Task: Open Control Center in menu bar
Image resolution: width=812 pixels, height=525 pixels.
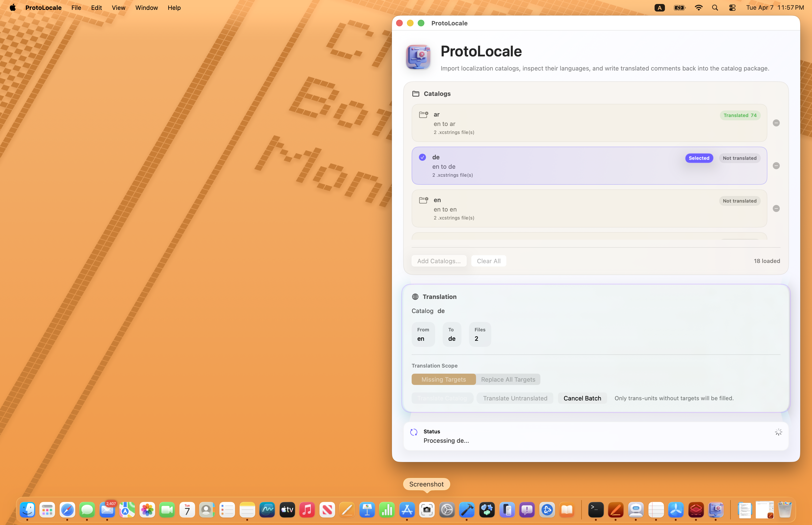Action: (732, 8)
